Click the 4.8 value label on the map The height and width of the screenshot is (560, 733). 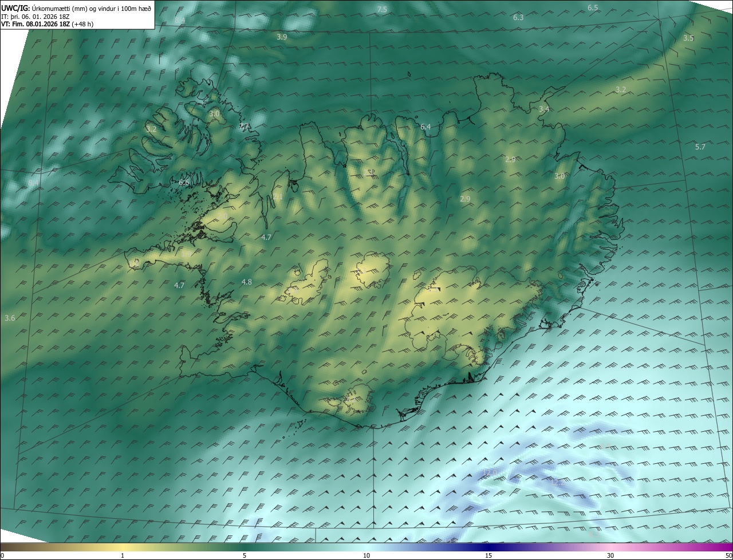pyautogui.click(x=247, y=282)
